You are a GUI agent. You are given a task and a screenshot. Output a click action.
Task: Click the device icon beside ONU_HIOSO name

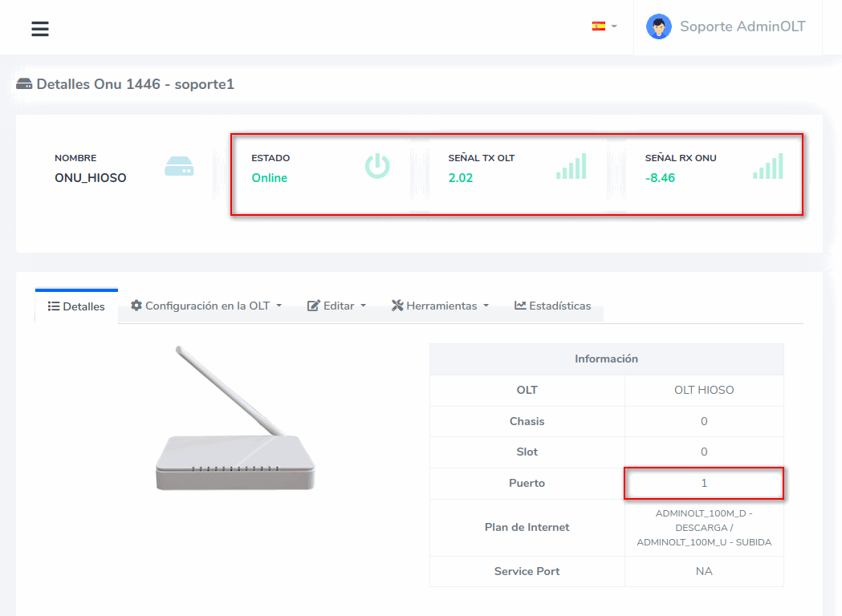click(179, 167)
